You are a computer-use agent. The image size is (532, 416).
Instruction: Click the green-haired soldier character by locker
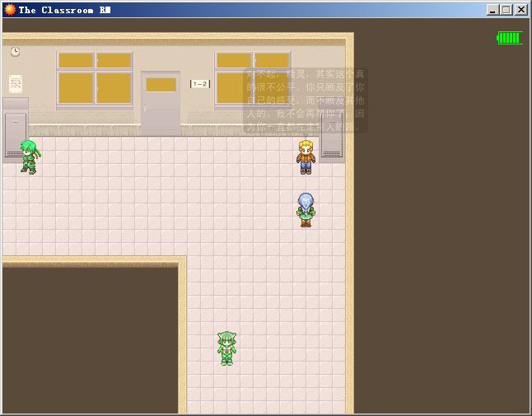coord(30,157)
